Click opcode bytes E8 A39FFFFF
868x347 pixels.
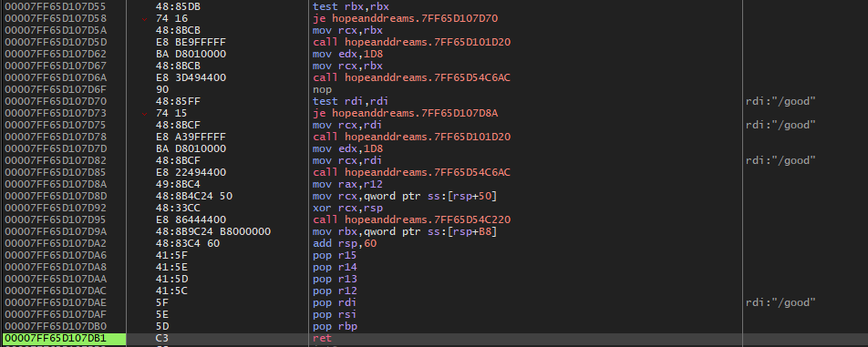191,137
